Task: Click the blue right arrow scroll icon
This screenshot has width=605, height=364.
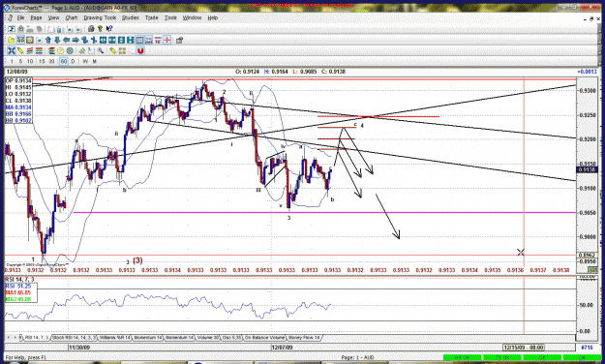Action: click(x=76, y=40)
